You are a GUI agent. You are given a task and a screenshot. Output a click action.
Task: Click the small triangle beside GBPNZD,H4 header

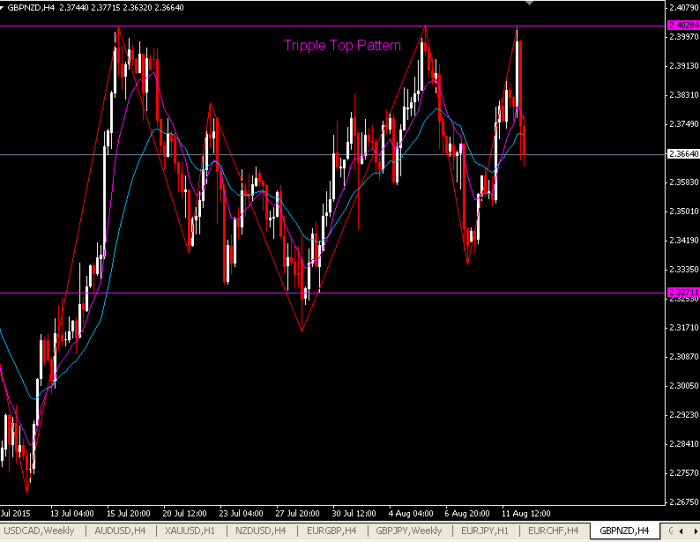pyautogui.click(x=2, y=7)
